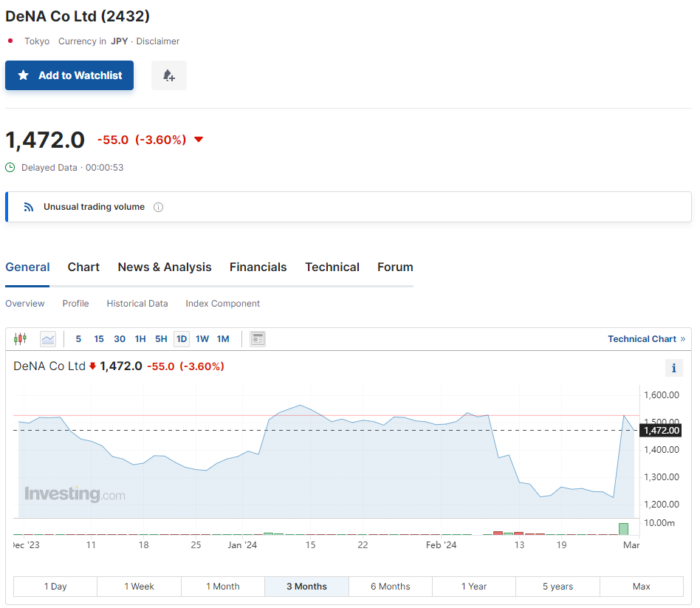Select the 1 Year time range

point(474,586)
